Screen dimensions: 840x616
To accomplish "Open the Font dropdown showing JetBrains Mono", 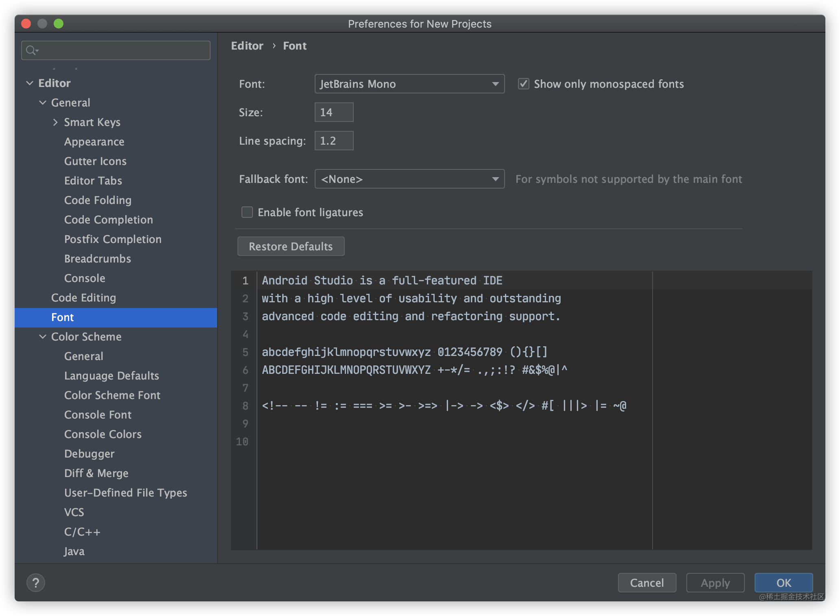I will (409, 84).
